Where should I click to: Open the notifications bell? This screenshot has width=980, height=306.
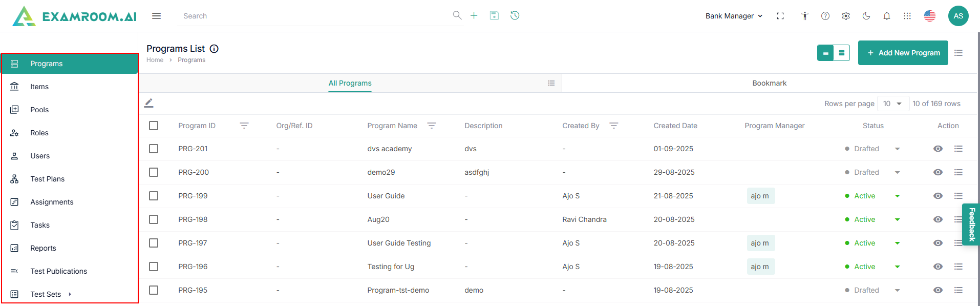887,16
